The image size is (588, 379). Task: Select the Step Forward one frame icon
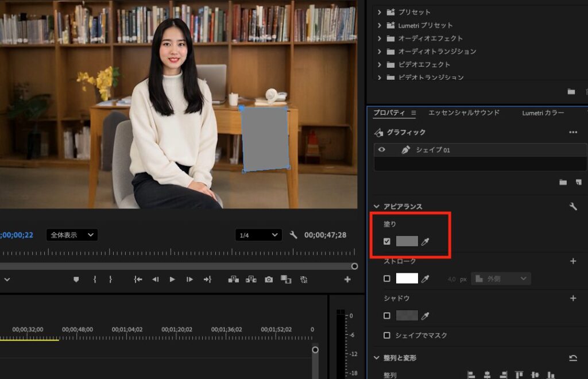tap(189, 280)
